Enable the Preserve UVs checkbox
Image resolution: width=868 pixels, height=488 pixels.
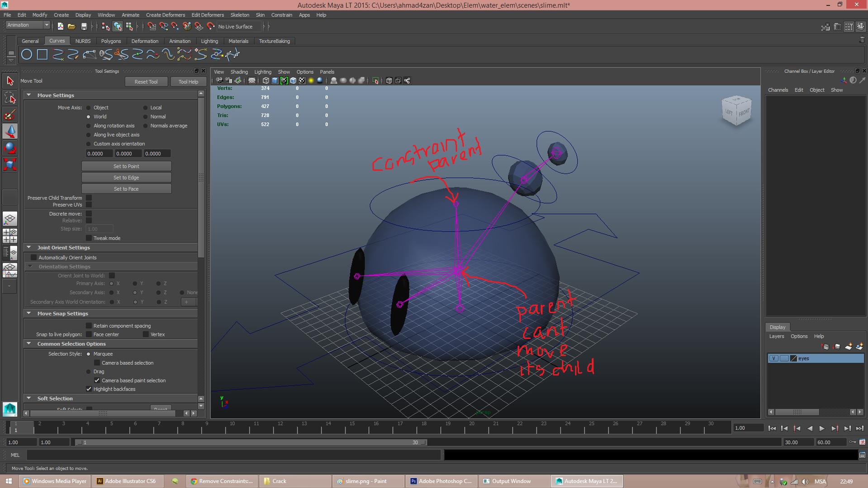point(89,204)
